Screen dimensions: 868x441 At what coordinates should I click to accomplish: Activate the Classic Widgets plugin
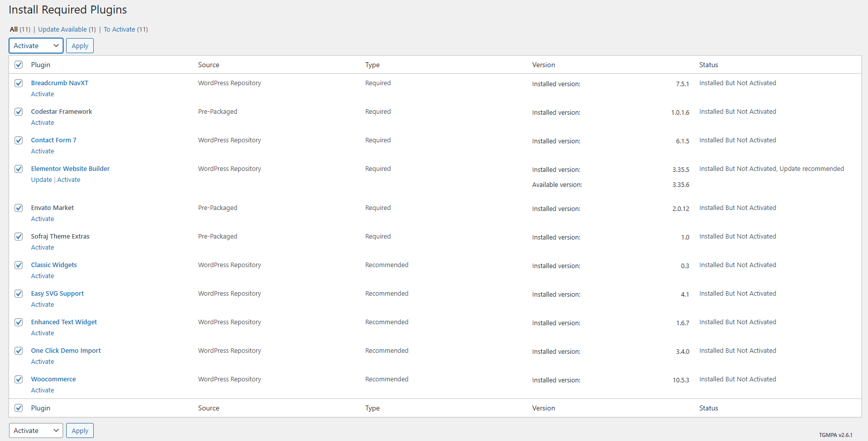pyautogui.click(x=43, y=276)
